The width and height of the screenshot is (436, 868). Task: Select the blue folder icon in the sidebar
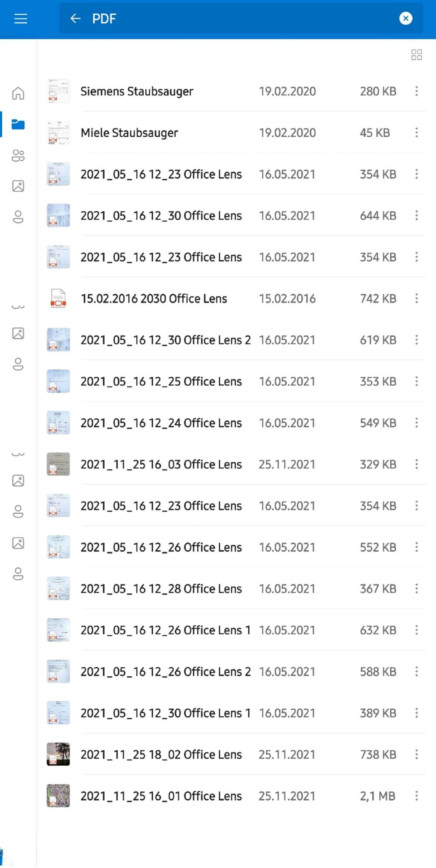[x=18, y=125]
